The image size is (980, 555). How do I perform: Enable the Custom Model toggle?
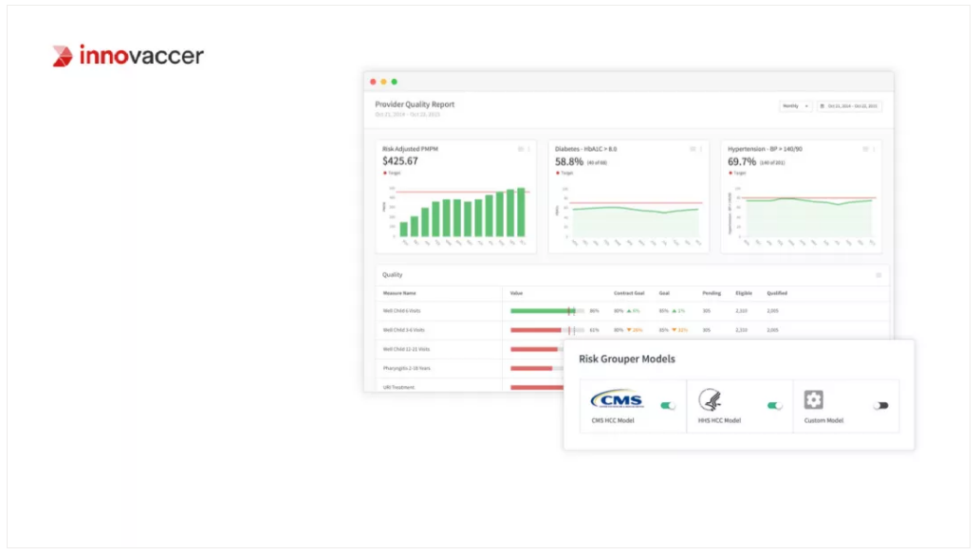pos(881,406)
